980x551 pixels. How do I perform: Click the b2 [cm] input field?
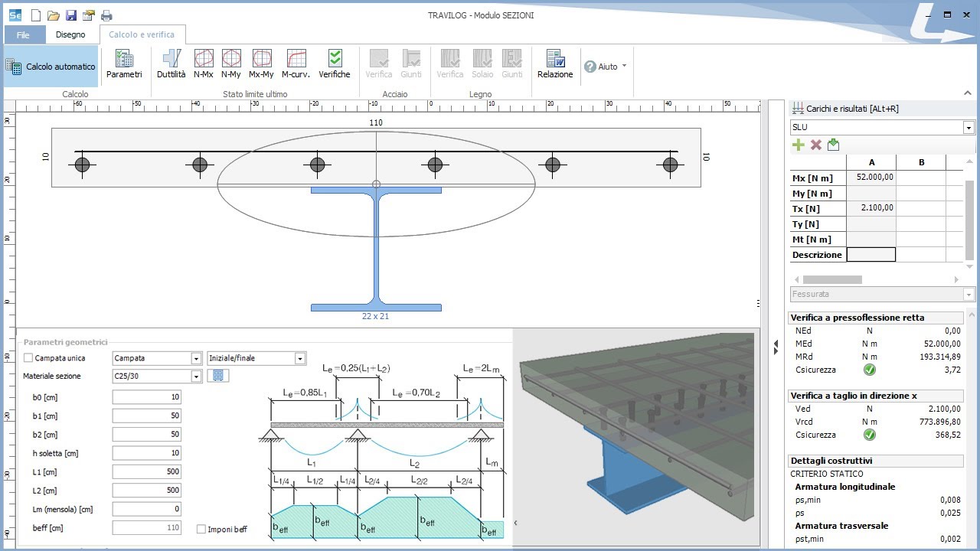click(146, 434)
